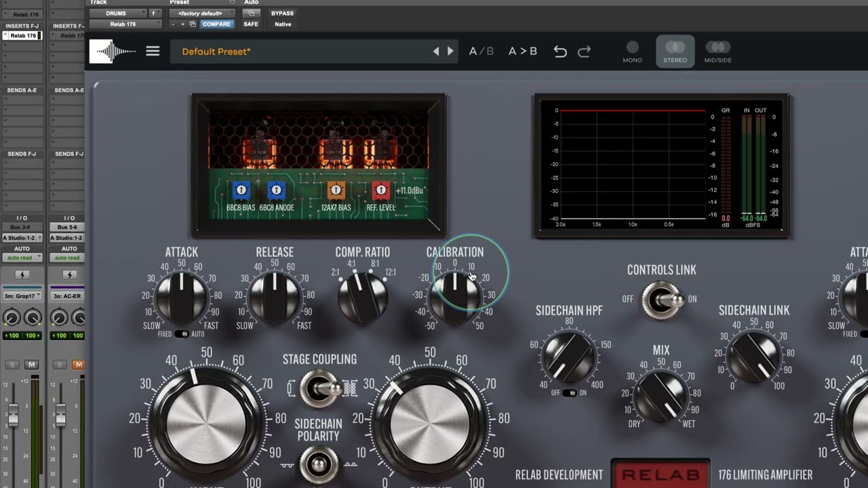Click the SIDECHAIN LINK knob

click(754, 356)
